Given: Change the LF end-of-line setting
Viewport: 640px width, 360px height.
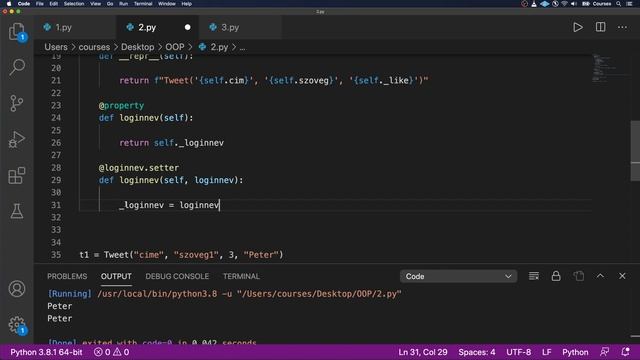Looking at the screenshot, I should click(547, 352).
